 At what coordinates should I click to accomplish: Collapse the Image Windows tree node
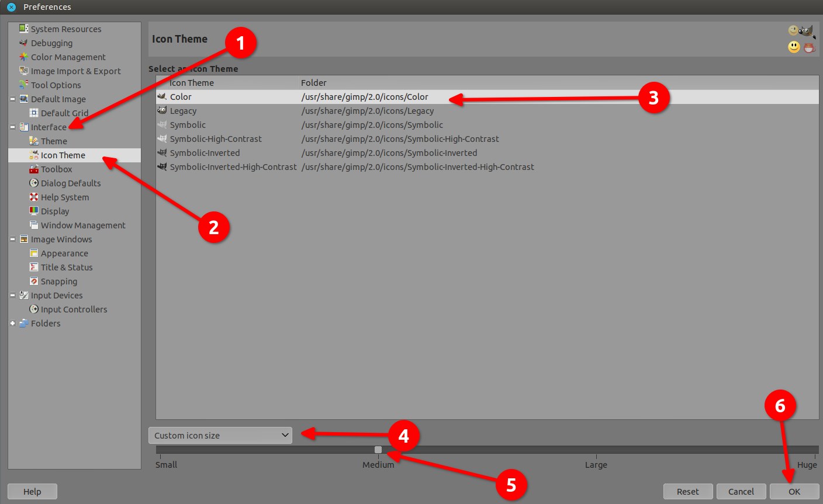coord(12,239)
